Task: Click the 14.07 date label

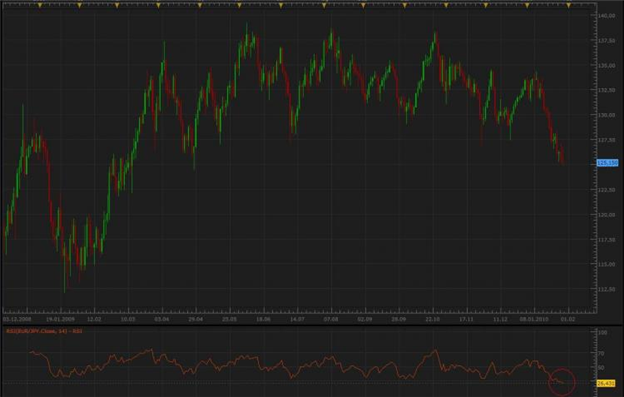Action: [297, 319]
